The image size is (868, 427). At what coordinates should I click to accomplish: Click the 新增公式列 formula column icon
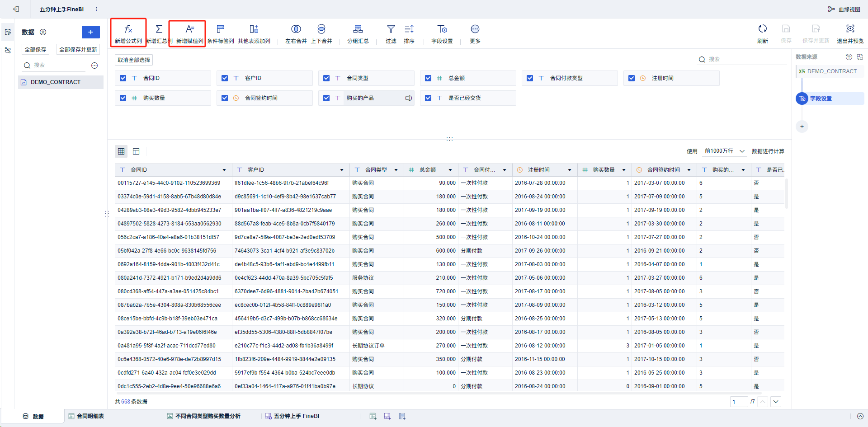pos(128,29)
